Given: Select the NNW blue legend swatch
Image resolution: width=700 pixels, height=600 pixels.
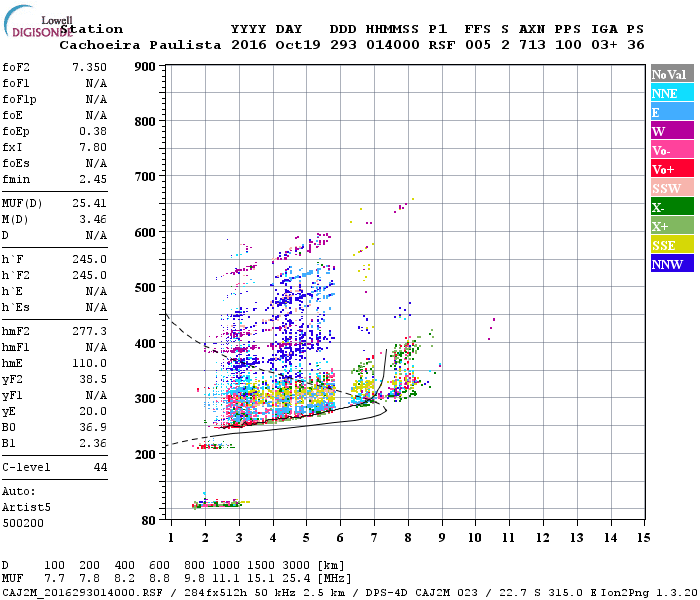Looking at the screenshot, I should 672,263.
